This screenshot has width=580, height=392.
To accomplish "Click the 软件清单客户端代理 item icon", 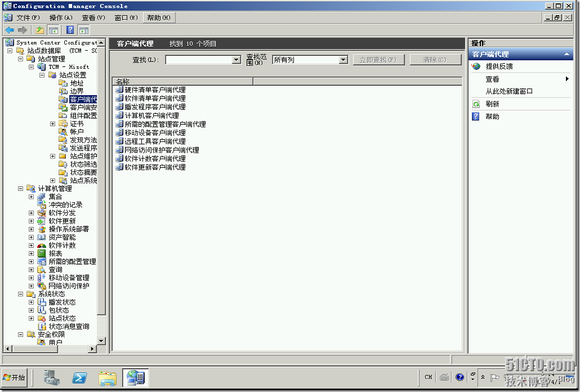I will (119, 98).
